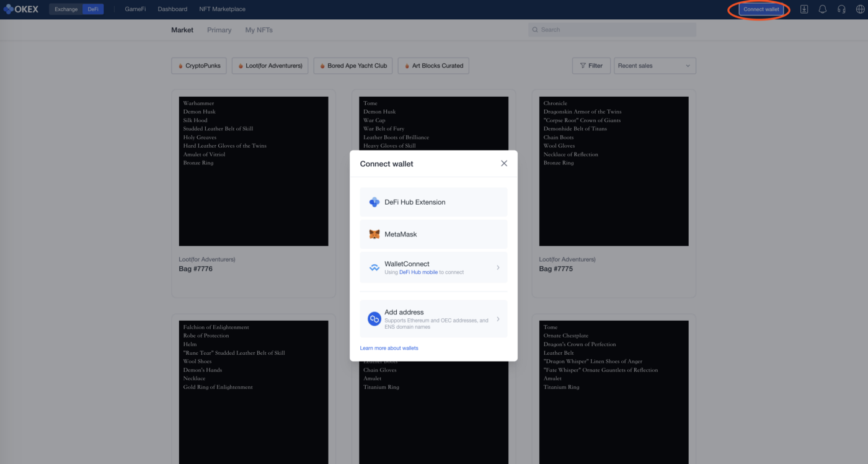Open the NFT Marketplace menu item
Viewport: 868px width, 464px height.
coord(222,9)
